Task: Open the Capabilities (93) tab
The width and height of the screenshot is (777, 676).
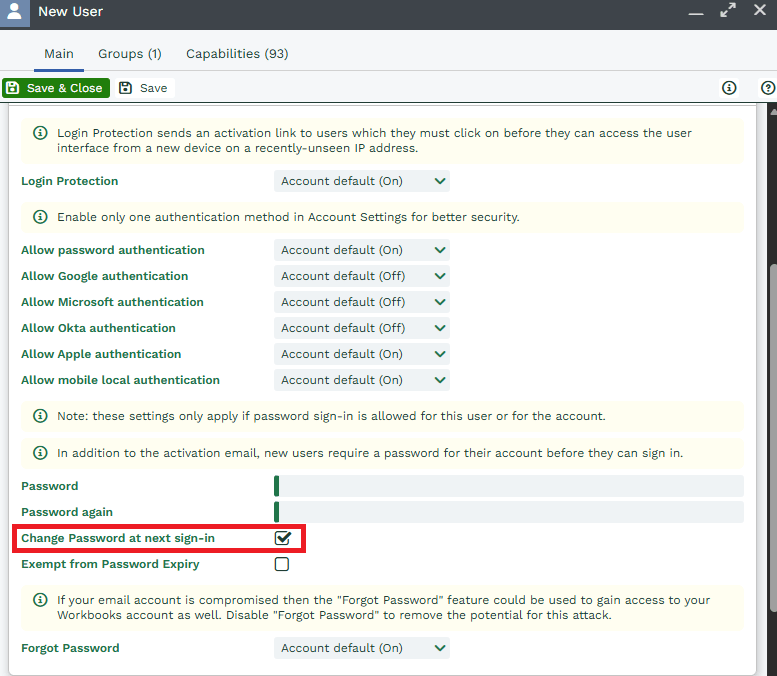Action: (x=237, y=54)
